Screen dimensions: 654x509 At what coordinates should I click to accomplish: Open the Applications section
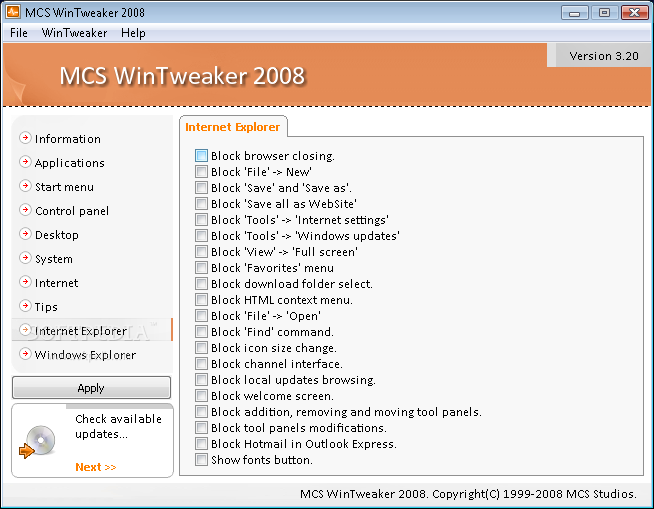pyautogui.click(x=70, y=163)
